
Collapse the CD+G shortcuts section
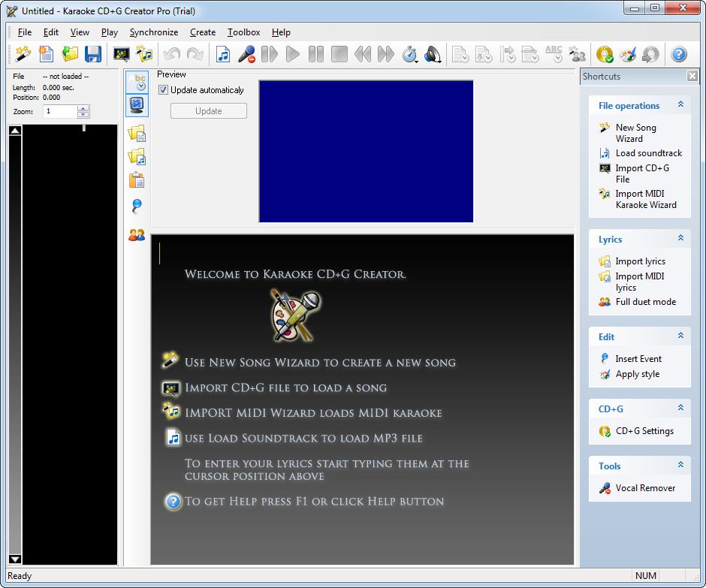tap(680, 408)
